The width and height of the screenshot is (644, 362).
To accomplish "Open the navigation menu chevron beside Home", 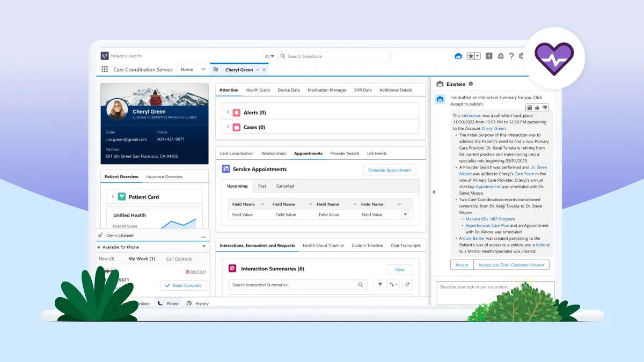I will point(203,69).
